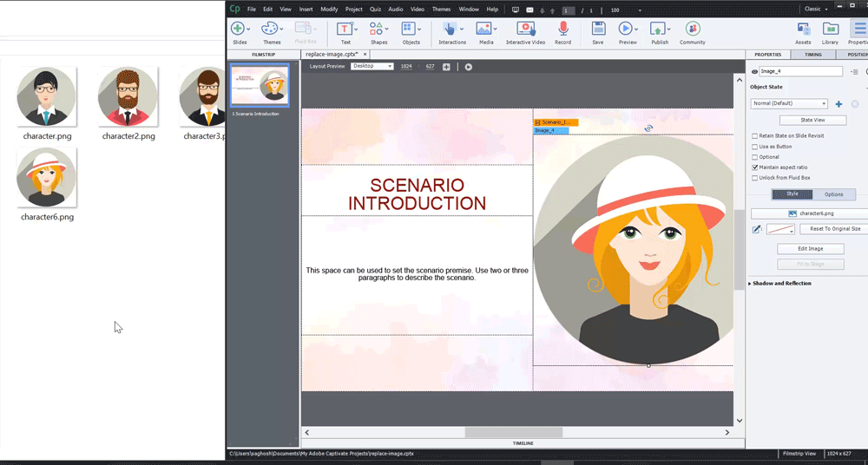Open the Slides dropdown arrow
The height and width of the screenshot is (465, 868).
[248, 29]
